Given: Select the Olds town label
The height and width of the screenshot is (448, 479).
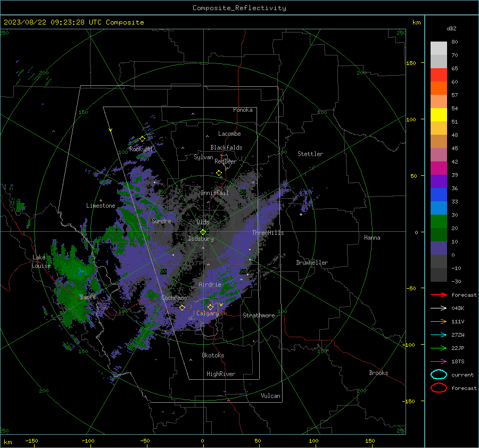Looking at the screenshot, I should pos(203,222).
